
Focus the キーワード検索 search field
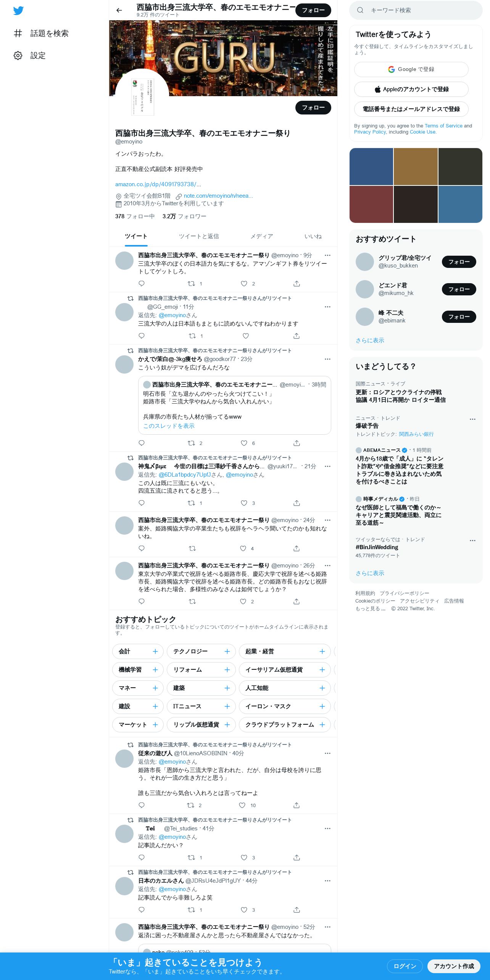[416, 10]
